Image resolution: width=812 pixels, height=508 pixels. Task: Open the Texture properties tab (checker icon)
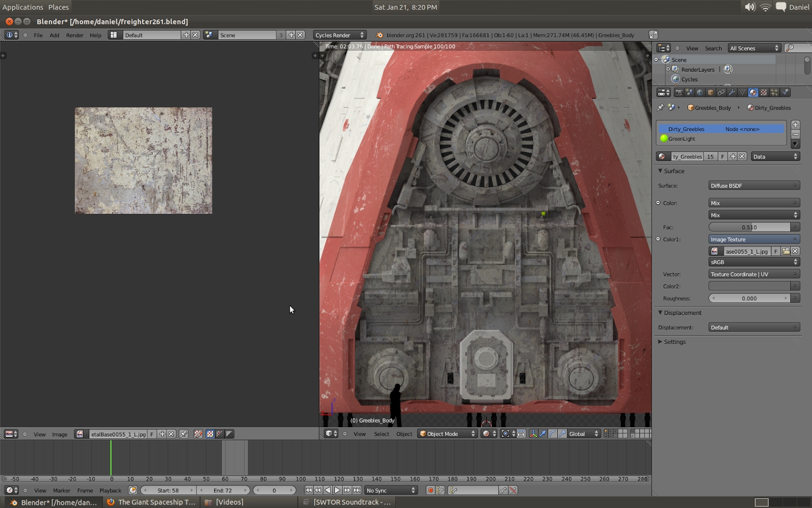tap(763, 92)
